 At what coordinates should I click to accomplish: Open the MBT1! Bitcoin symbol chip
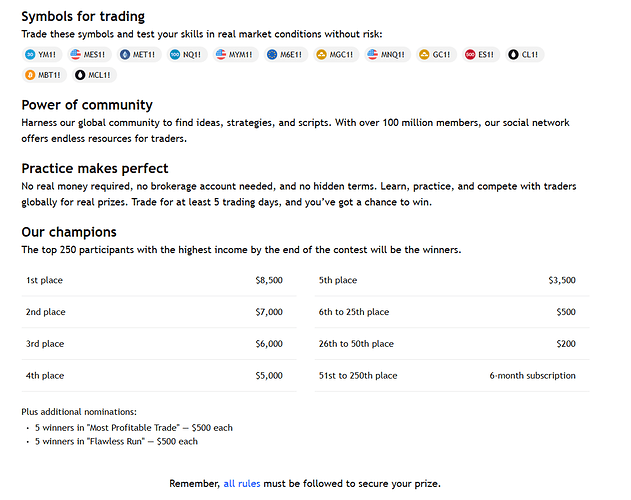pos(44,75)
